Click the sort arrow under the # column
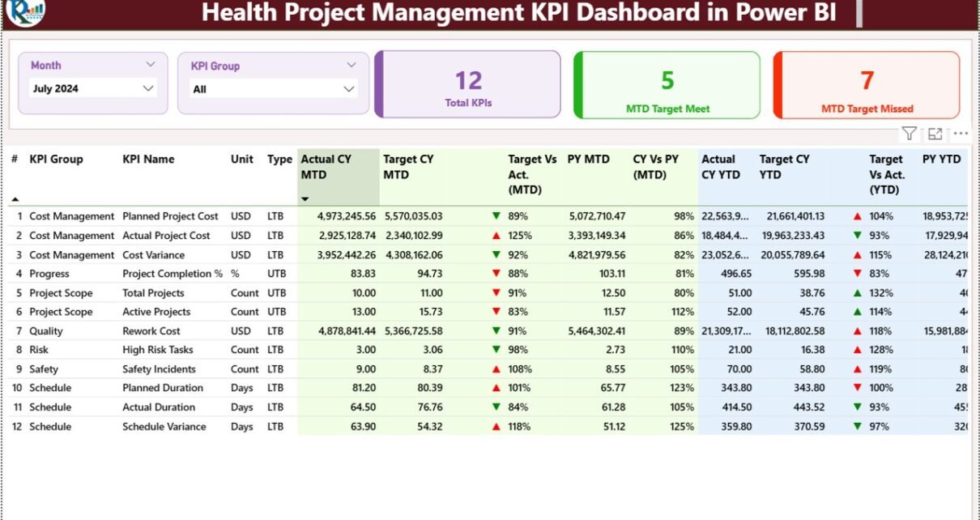Viewport: 980px width, 520px height. point(15,199)
